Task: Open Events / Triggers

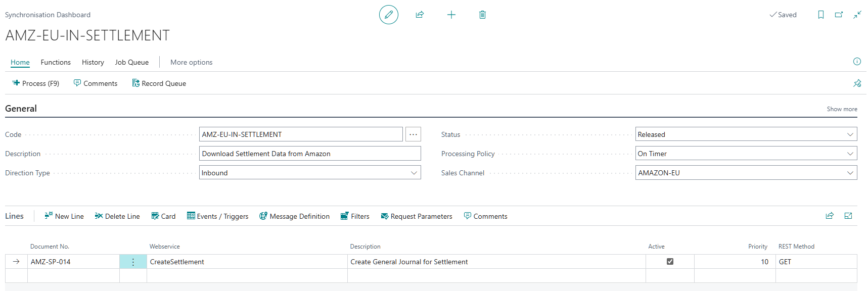Action: pos(218,216)
